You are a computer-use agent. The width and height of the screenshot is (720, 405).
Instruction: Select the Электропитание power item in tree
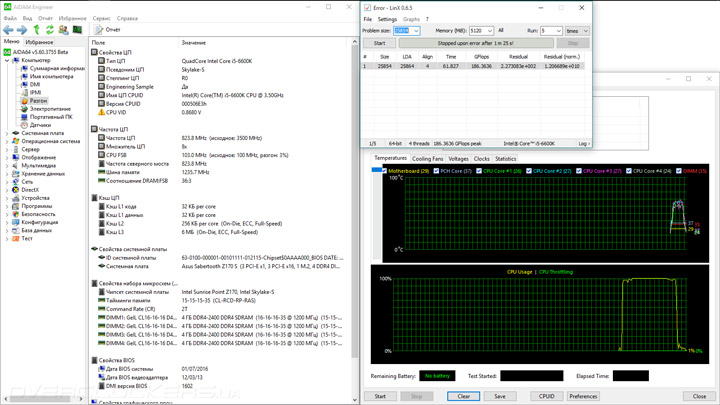click(x=49, y=109)
